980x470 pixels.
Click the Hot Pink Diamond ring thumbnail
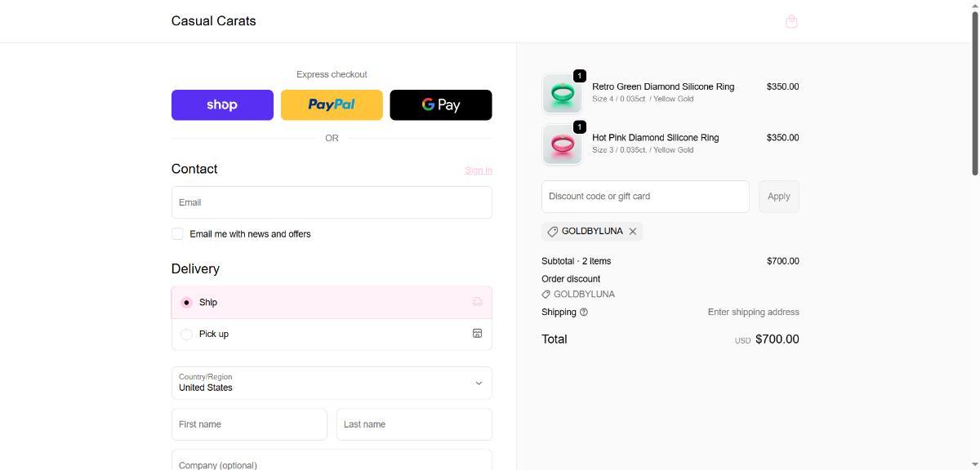tap(562, 144)
